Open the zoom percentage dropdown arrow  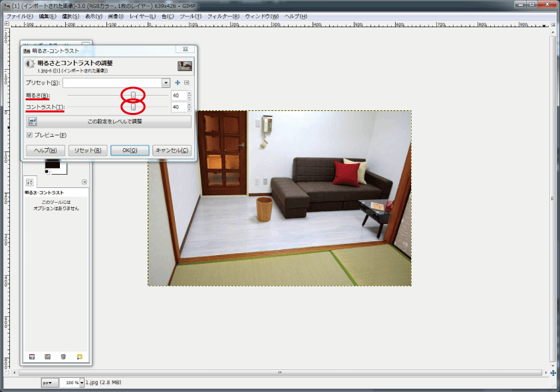click(82, 383)
